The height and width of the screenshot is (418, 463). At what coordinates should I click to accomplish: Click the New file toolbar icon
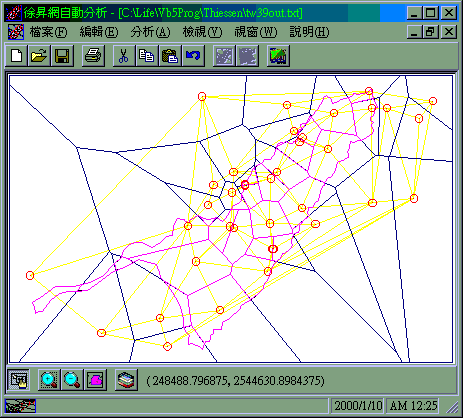point(17,56)
